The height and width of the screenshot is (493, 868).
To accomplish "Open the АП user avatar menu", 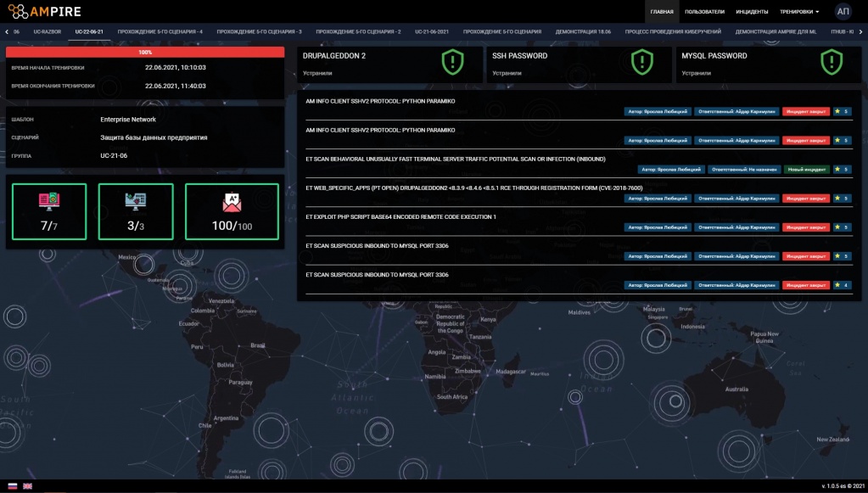I will coord(843,11).
